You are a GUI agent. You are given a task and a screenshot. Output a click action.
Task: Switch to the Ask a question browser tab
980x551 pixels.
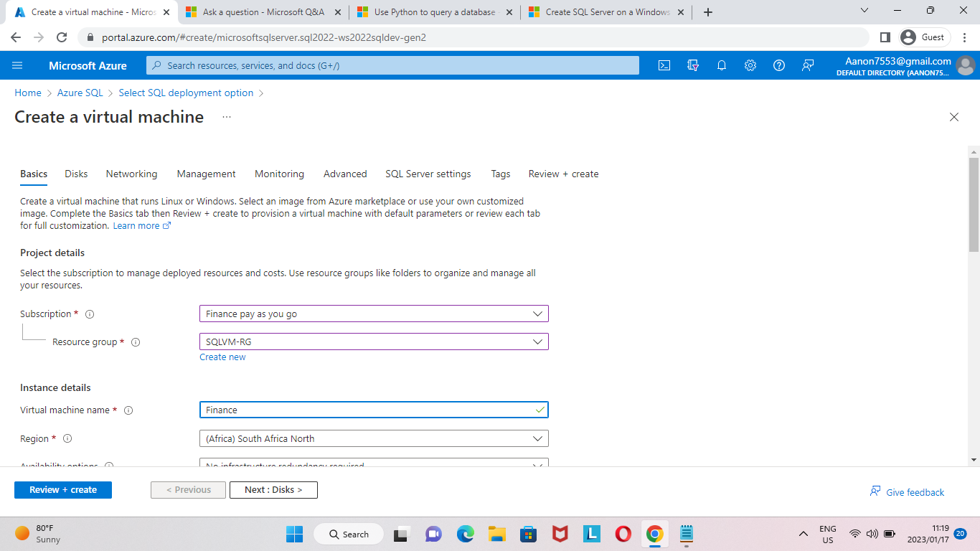click(263, 12)
